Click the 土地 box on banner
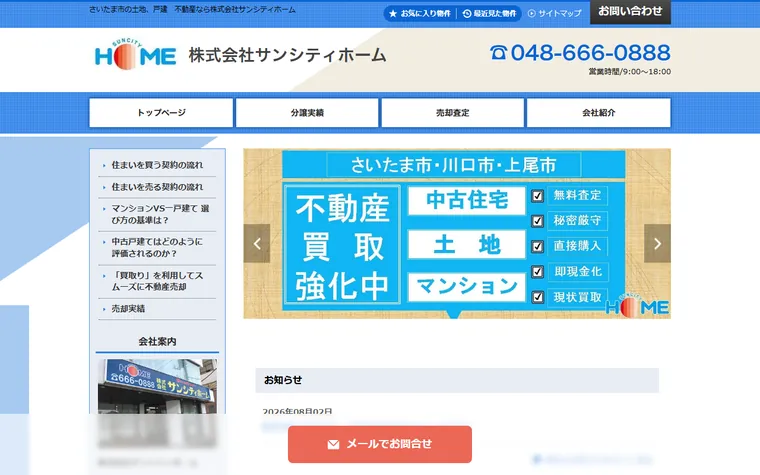The height and width of the screenshot is (475, 760). (467, 244)
